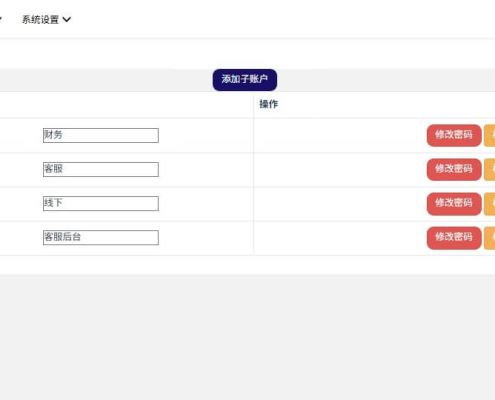Screen dimensions: 495x400
Task: Click the orange button in 线下 row
Action: 490,203
